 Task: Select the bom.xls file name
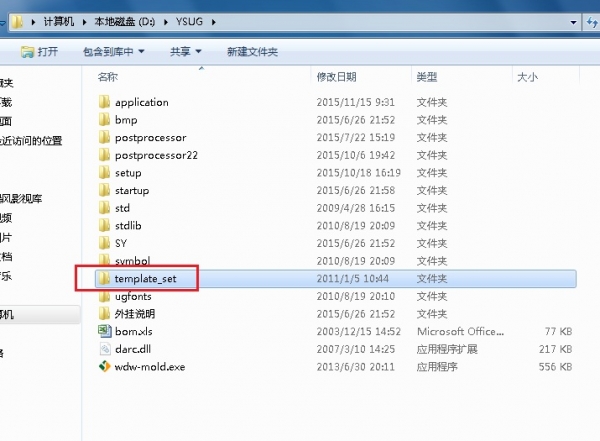pos(134,331)
